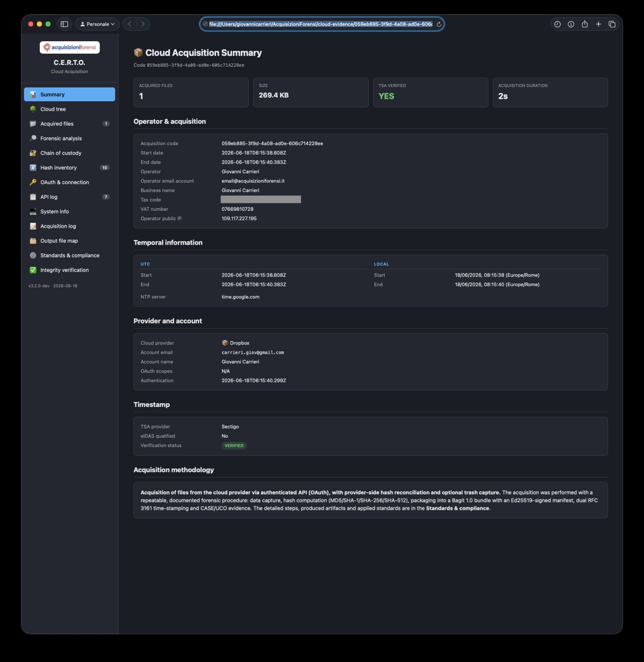Open System info section
The height and width of the screenshot is (662, 644).
point(70,211)
